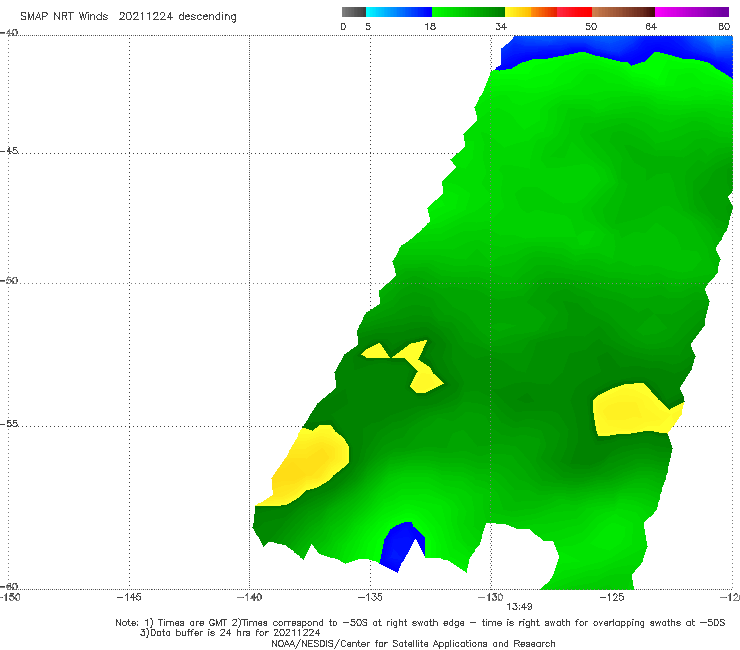Click the latitude axis label '-45'
Image resolution: width=740 pixels, height=650 pixels.
tap(9, 151)
